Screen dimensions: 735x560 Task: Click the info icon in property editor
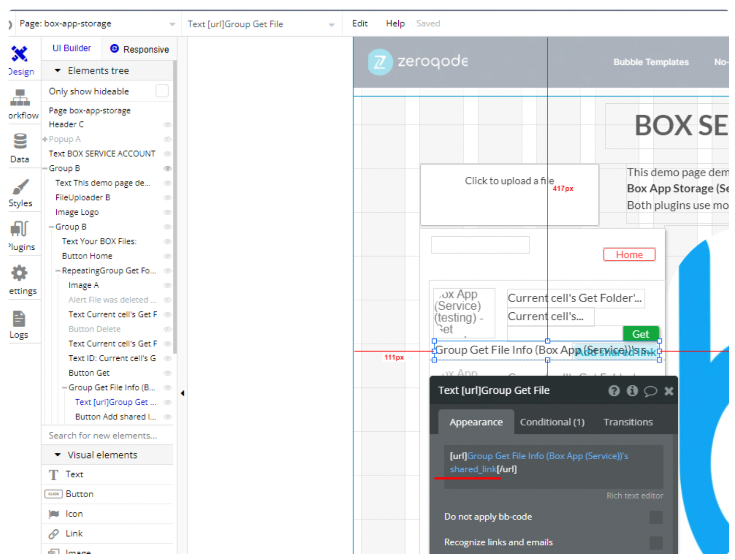pyautogui.click(x=632, y=390)
